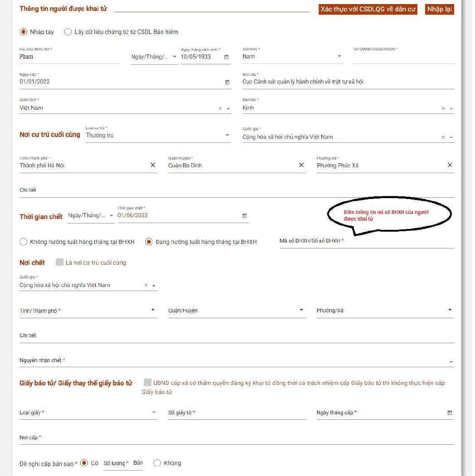Screen dimensions: 475x476
Task: Clear the Tỉnh/Thành phố Hà Nội value
Action: click(153, 165)
